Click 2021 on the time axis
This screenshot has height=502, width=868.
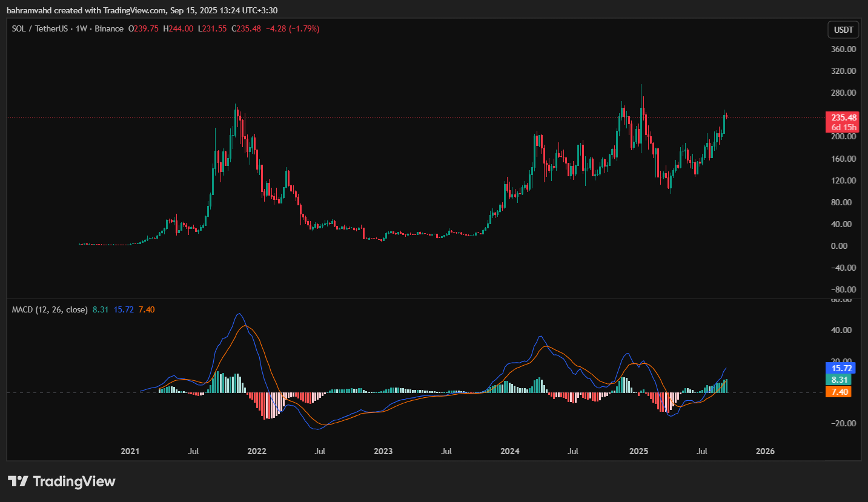[x=130, y=451]
